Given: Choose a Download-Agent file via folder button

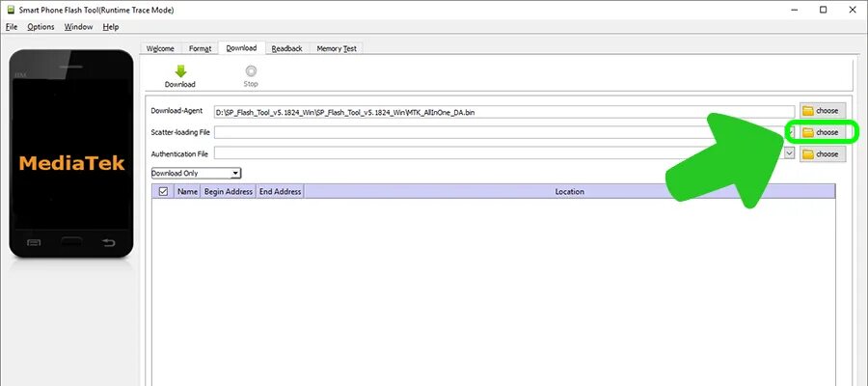Looking at the screenshot, I should point(822,111).
